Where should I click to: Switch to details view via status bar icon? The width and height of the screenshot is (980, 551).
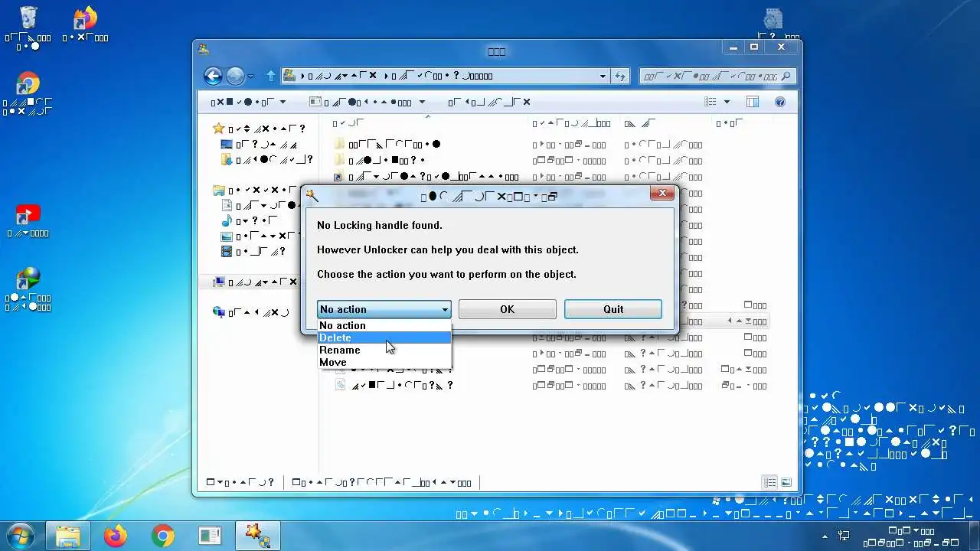pos(769,482)
